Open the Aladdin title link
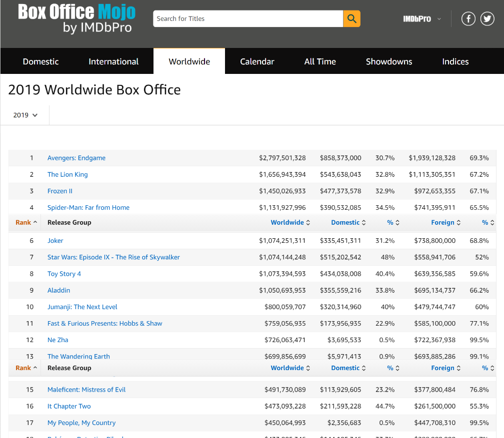504x438 pixels. (x=59, y=290)
